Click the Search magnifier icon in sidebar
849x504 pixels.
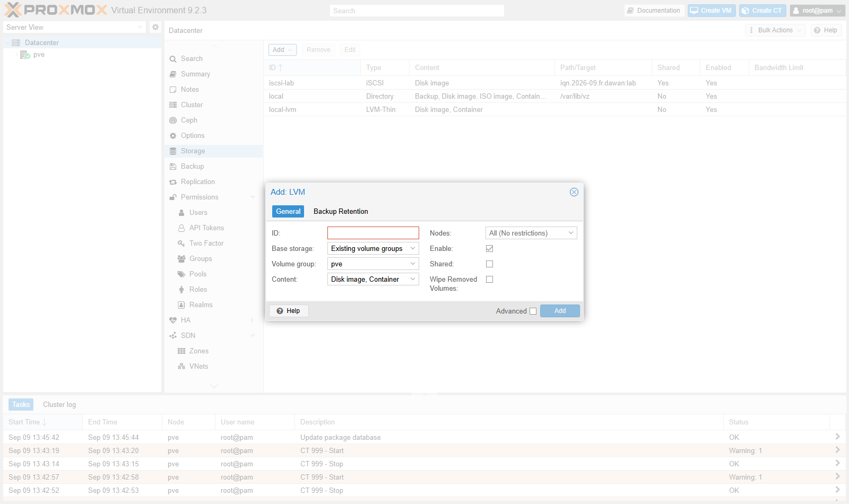coord(173,59)
